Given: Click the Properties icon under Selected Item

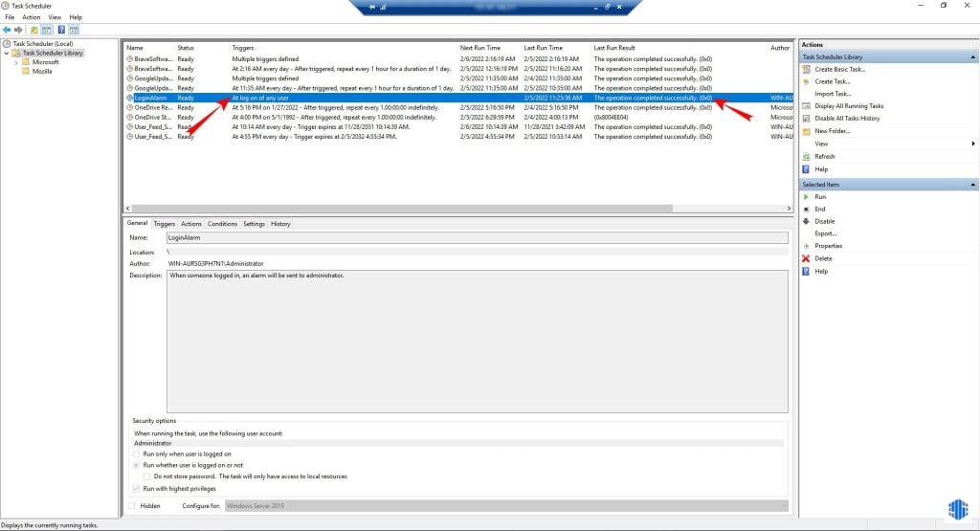Looking at the screenshot, I should [806, 246].
